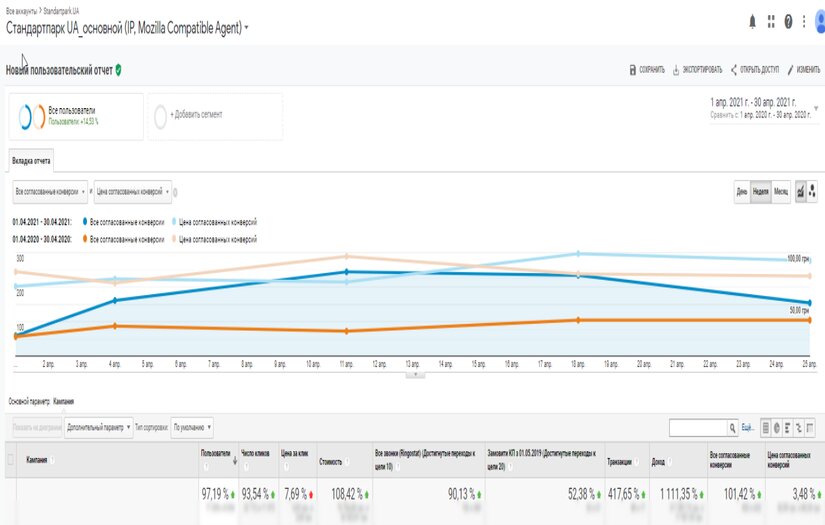Select the pie chart table view
Image resolution: width=825 pixels, height=525 pixels.
pyautogui.click(x=777, y=427)
